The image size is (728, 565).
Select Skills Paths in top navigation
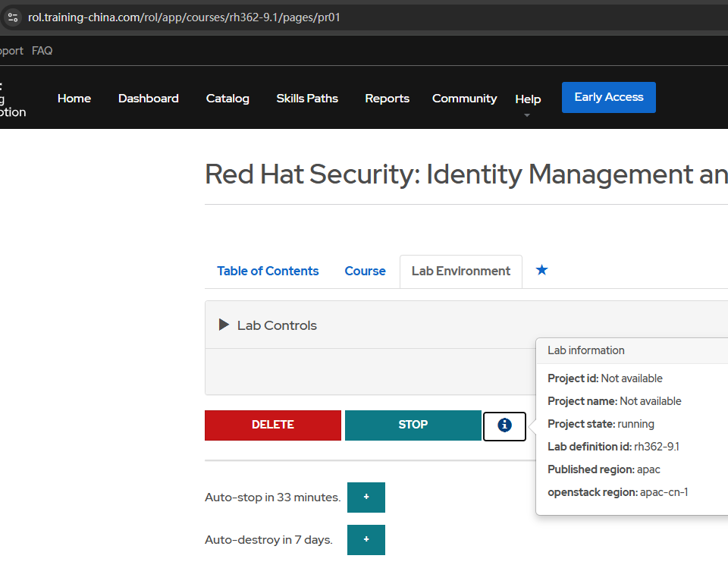tap(307, 99)
